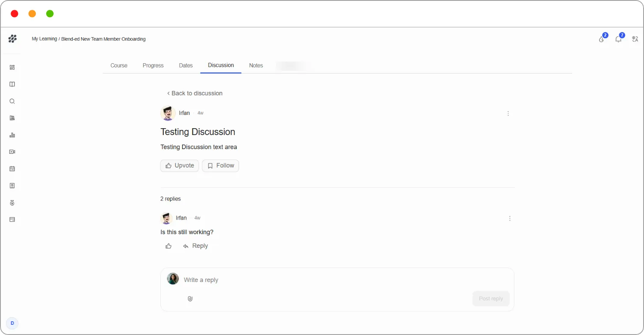Switch to the Notes tab
The width and height of the screenshot is (644, 335).
(256, 65)
